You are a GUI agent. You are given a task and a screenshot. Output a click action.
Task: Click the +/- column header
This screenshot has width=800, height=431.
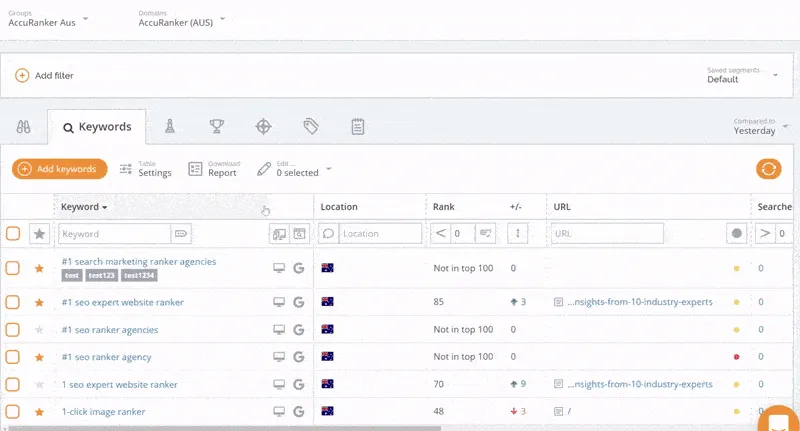(x=515, y=207)
